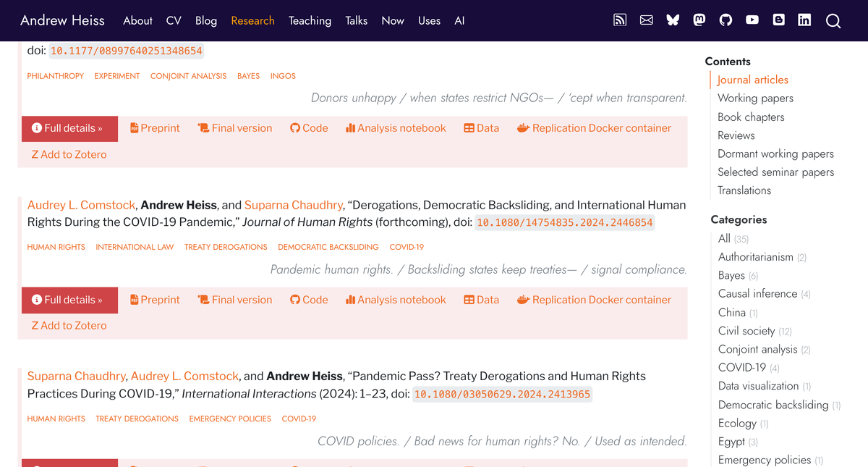Open Suparna Chaudhry link in Pandemic Pass citation
868x467 pixels.
77,376
